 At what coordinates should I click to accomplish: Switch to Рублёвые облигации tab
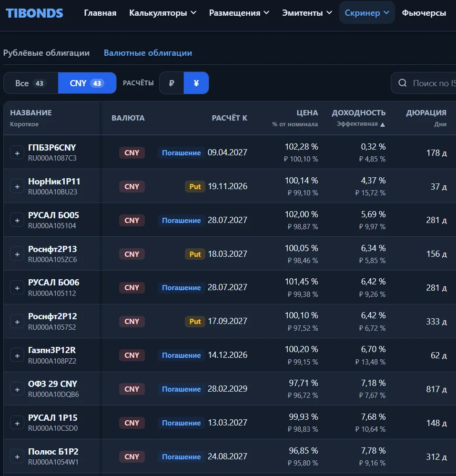click(46, 53)
